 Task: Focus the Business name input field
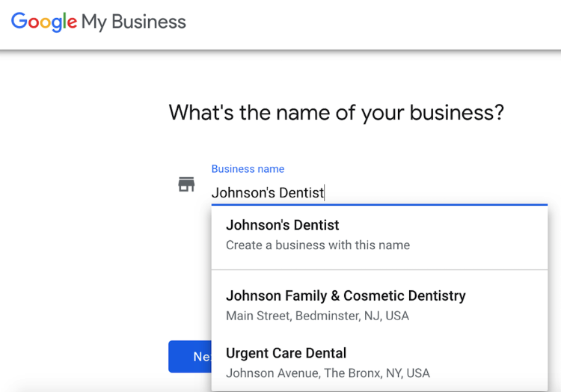pos(379,193)
